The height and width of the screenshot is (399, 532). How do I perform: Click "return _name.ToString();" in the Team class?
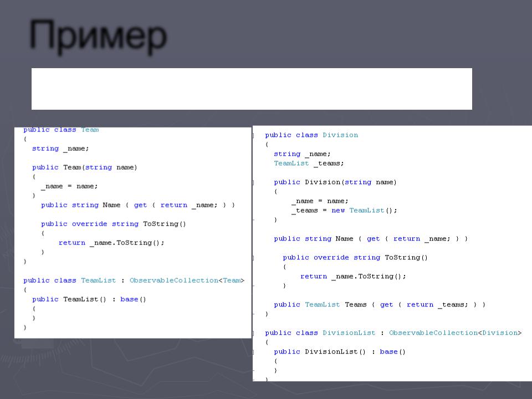pos(111,243)
